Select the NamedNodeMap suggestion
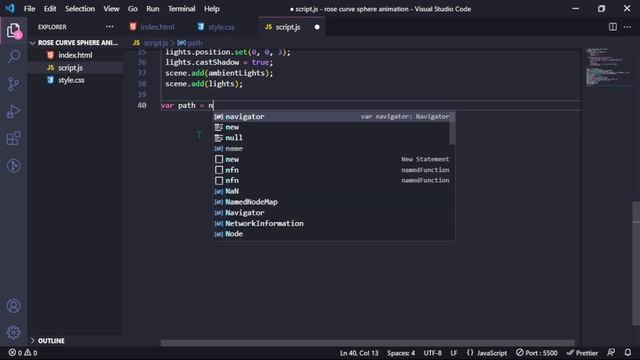The height and width of the screenshot is (360, 640). 333,202
